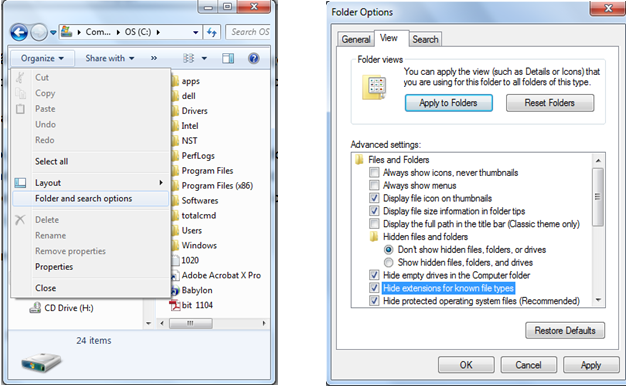This screenshot has width=628, height=386.
Task: Choose Close in the Organize menu
Action: [45, 288]
